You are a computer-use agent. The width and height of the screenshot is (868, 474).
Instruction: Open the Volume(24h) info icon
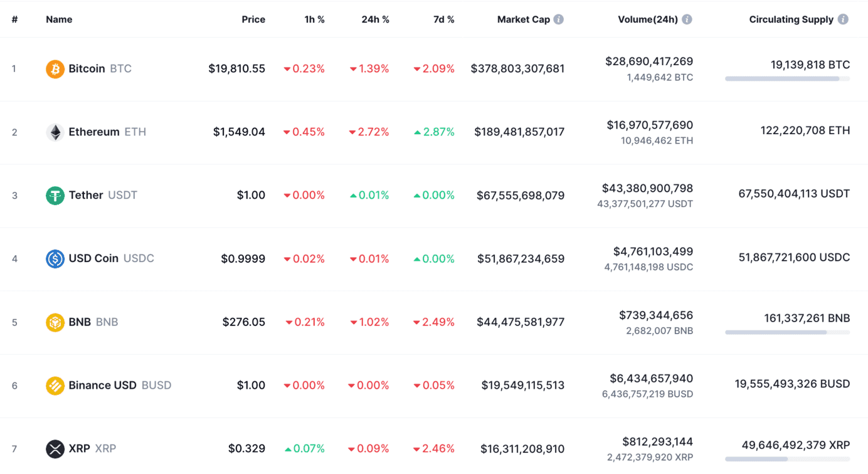click(687, 19)
